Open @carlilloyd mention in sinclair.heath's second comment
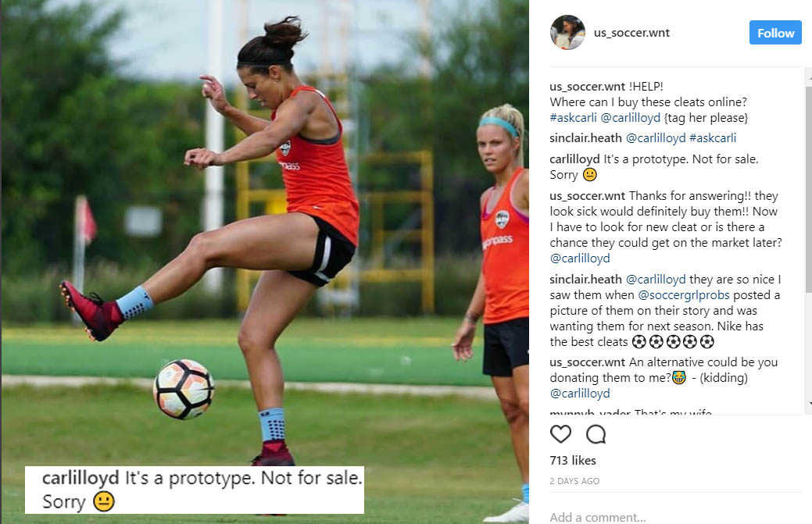The width and height of the screenshot is (812, 524). pos(656,280)
